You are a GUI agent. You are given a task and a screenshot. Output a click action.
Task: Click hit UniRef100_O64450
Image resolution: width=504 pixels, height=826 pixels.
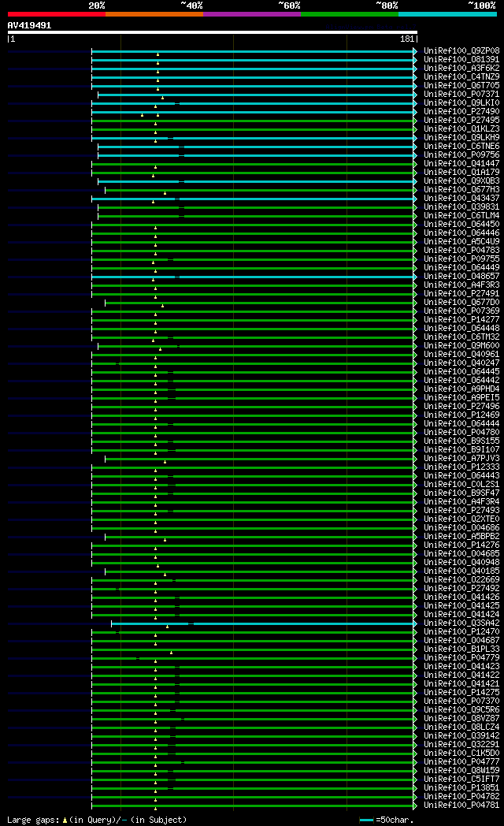click(462, 225)
